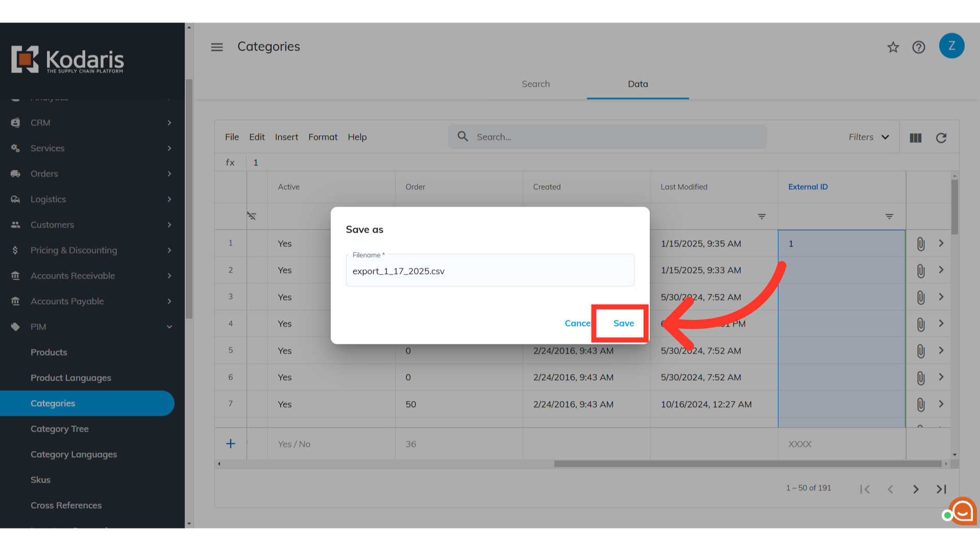The width and height of the screenshot is (980, 551).
Task: Open the help question mark icon
Action: click(x=919, y=47)
